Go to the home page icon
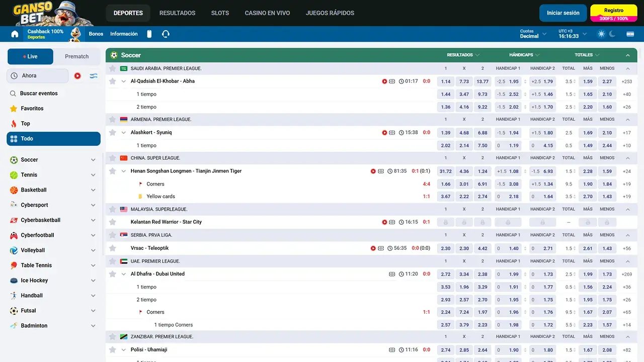This screenshot has width=644, height=362. tap(15, 34)
